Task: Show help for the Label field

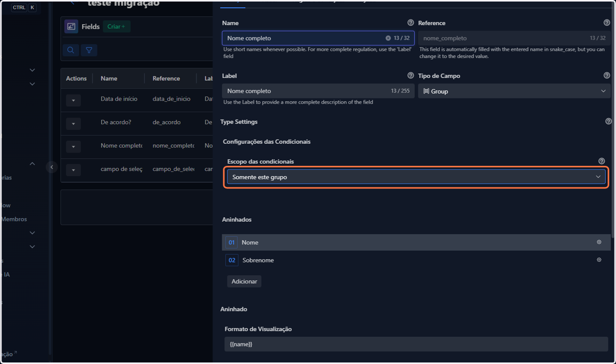Action: [x=411, y=75]
